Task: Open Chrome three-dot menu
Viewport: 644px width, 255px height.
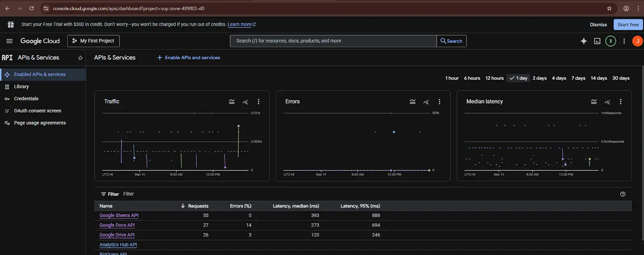Action: click(x=638, y=8)
